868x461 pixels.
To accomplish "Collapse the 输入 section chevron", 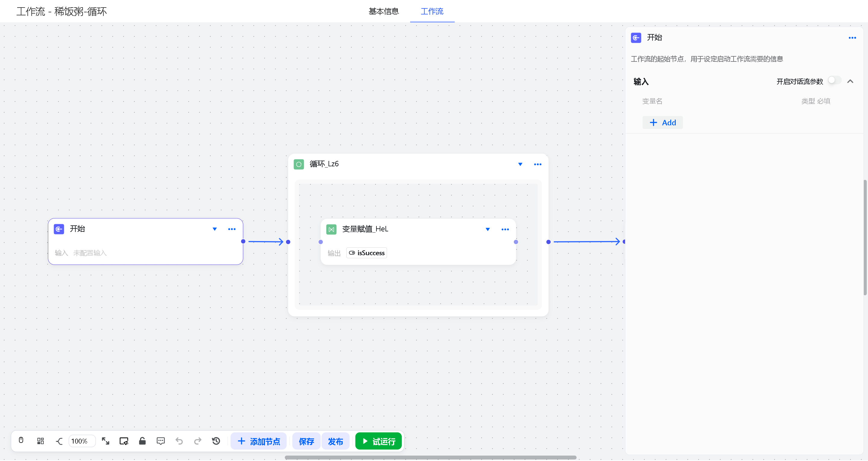I will click(x=850, y=81).
